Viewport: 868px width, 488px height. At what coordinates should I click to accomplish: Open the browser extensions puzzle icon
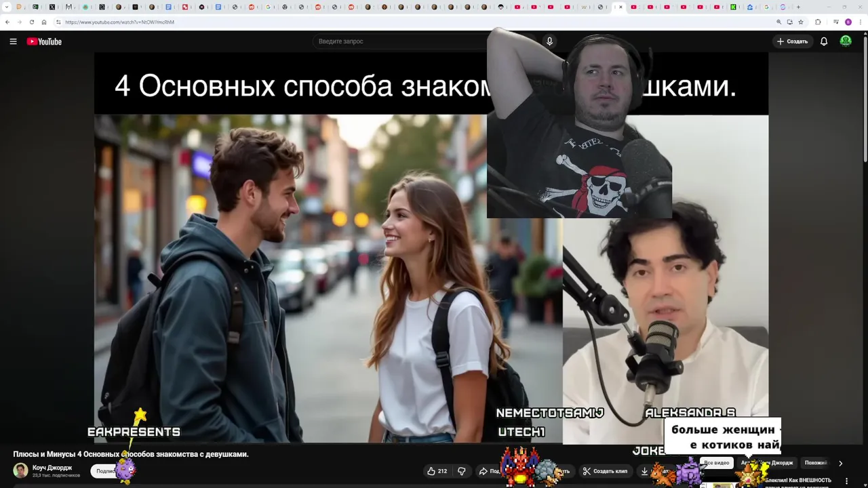(818, 22)
